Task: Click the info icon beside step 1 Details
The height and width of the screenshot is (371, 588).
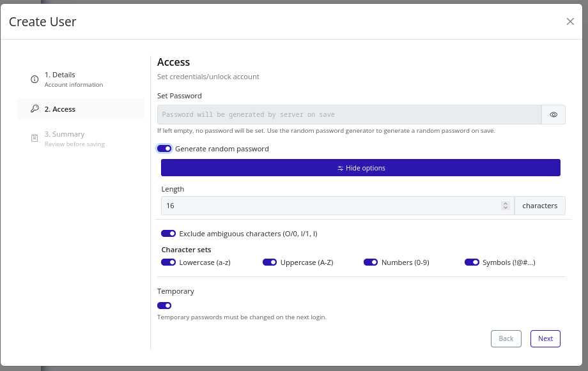Action: [x=33, y=79]
